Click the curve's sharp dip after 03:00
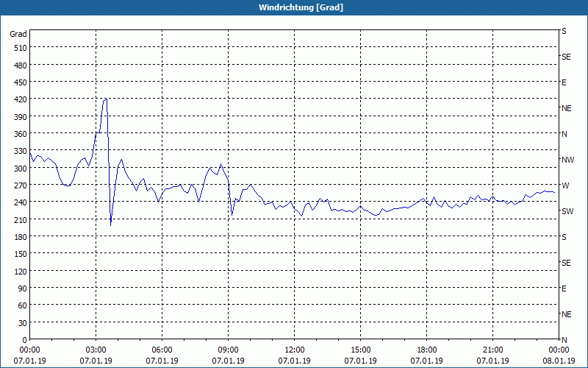The height and width of the screenshot is (368, 588). pos(111,224)
